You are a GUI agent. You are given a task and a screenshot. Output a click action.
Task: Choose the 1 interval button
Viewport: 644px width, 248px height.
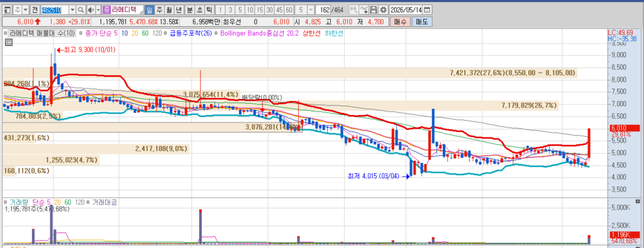pyautogui.click(x=220, y=10)
